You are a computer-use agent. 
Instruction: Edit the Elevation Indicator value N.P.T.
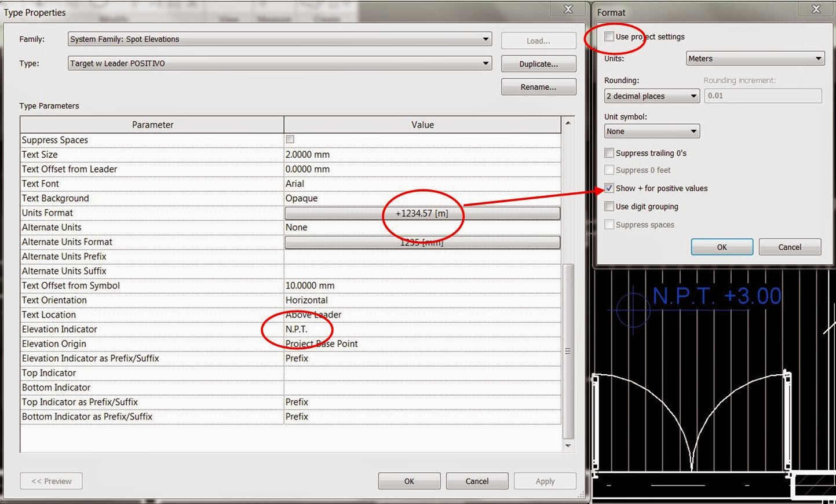pyautogui.click(x=422, y=329)
